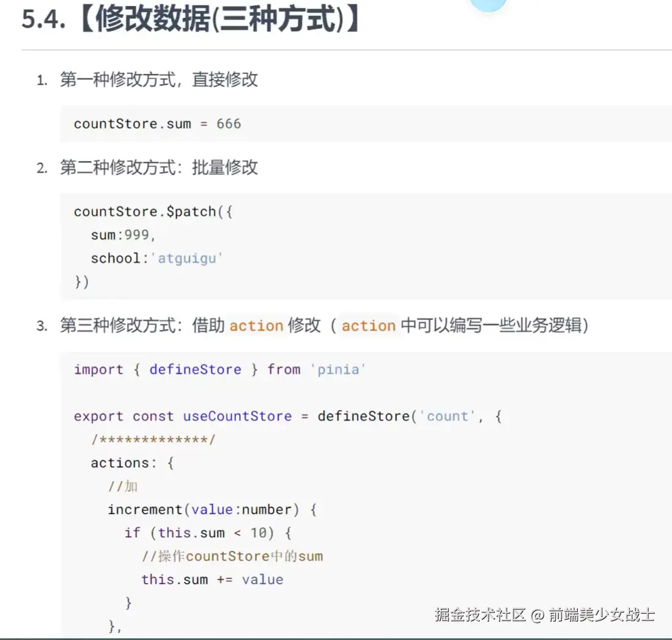Viewport: 672px width, 640px height.
Task: Click the second orange action inline code
Action: coord(369,326)
